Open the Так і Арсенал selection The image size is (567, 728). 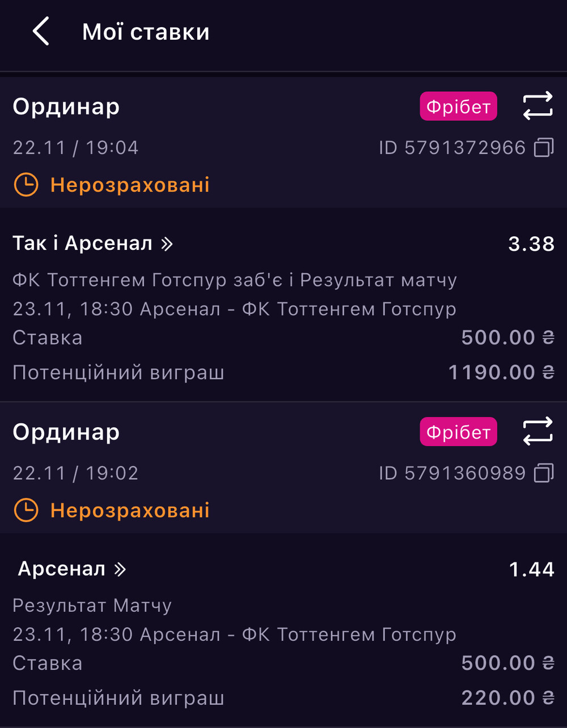tap(83, 244)
